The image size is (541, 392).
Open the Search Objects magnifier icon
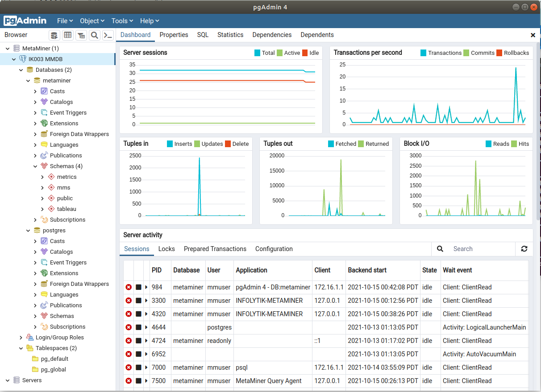pos(95,35)
